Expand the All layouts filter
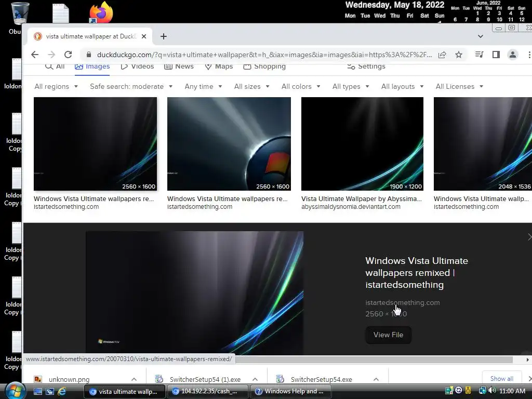Viewport: 532px width, 399px height. pos(403,87)
